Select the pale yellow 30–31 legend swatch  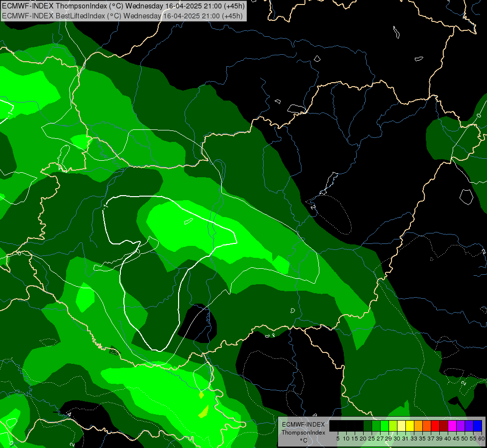pyautogui.click(x=401, y=426)
